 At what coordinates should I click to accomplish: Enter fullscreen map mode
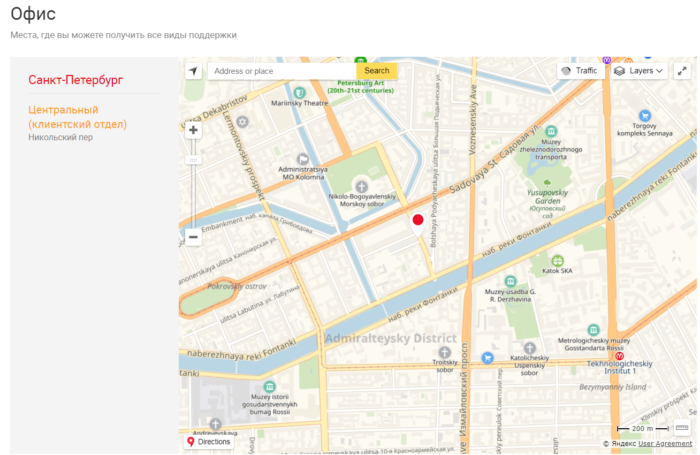coord(682,71)
